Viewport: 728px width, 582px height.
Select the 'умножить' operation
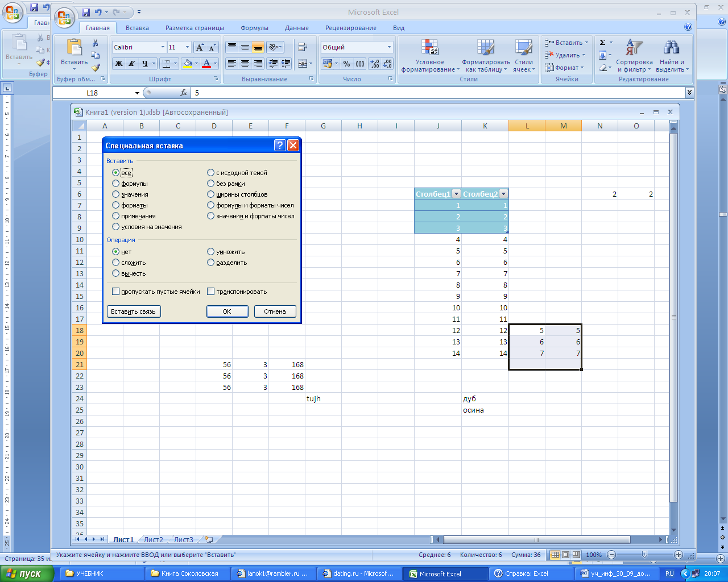click(x=211, y=252)
